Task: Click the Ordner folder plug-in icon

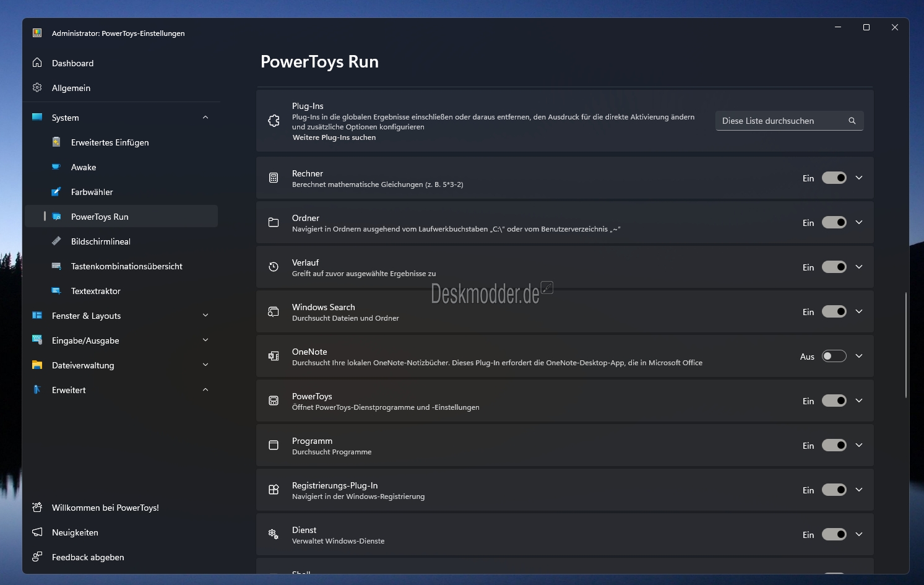Action: 274,223
